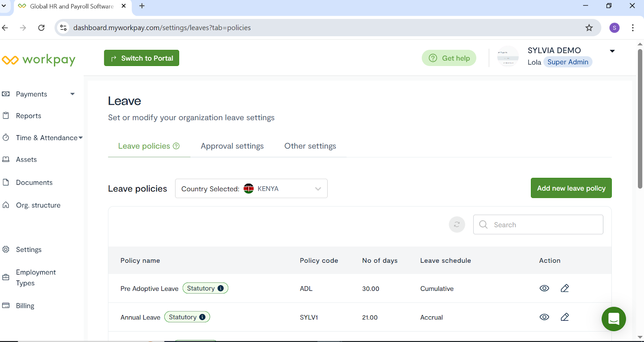
Task: Open the Other settings tab
Action: [310, 146]
